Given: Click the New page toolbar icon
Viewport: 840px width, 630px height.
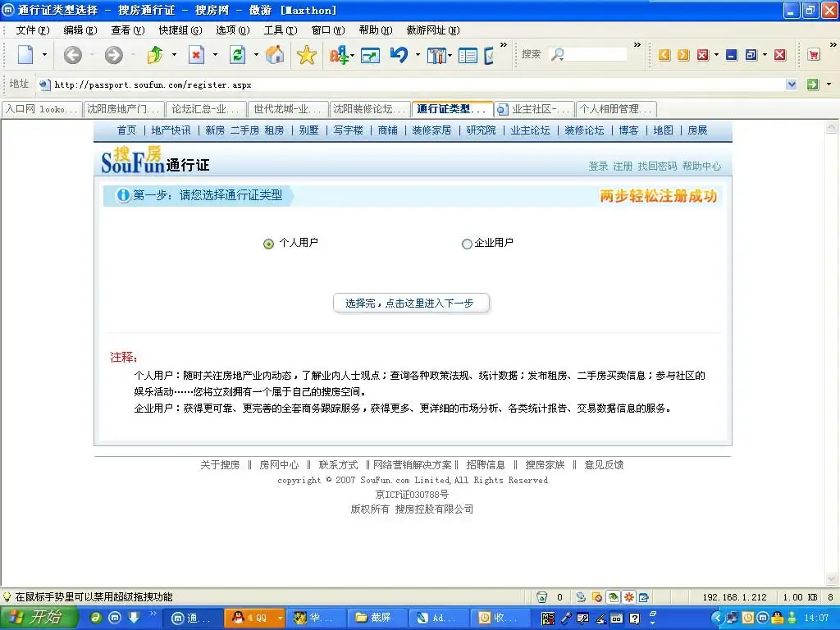Looking at the screenshot, I should click(25, 55).
